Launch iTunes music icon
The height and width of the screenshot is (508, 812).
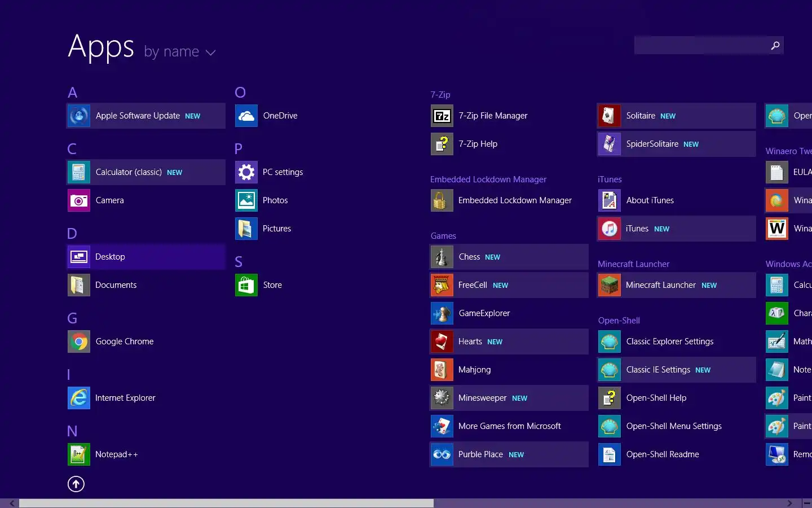pos(610,229)
